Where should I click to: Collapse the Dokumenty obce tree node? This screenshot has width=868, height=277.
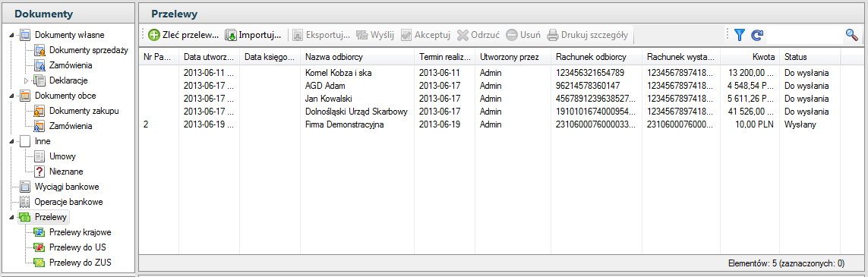(x=12, y=96)
